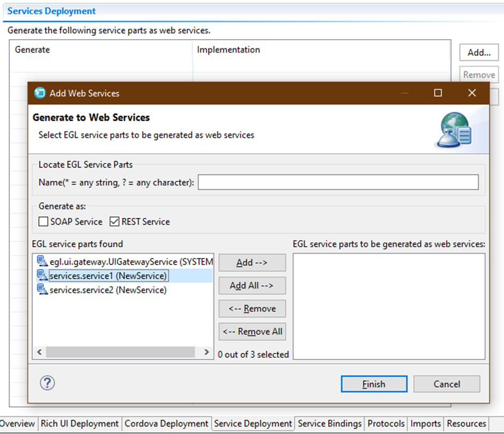Close the Add Web Services dialog
Screen dimensions: 504x434
[472, 93]
